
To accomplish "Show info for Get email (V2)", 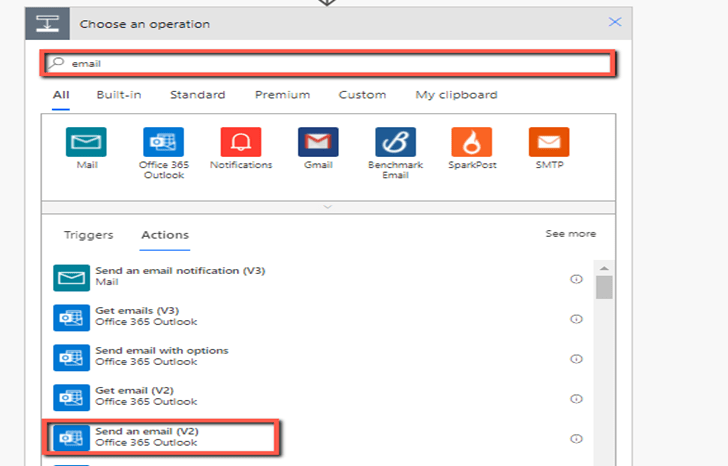I will pyautogui.click(x=576, y=399).
